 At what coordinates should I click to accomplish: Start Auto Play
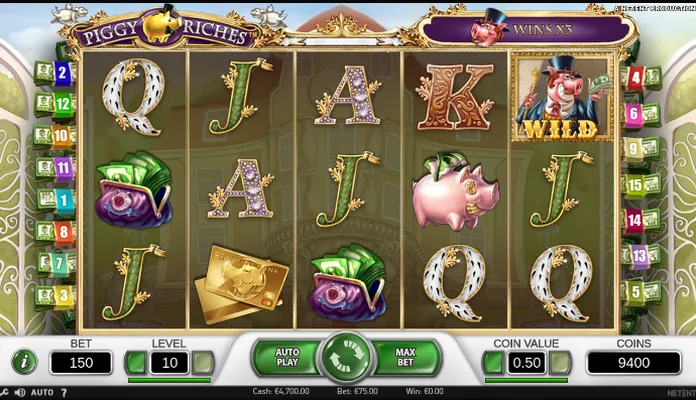[286, 357]
